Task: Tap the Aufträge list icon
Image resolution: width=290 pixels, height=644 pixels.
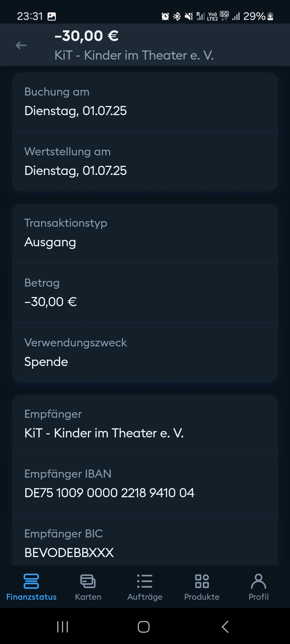Action: point(145,581)
